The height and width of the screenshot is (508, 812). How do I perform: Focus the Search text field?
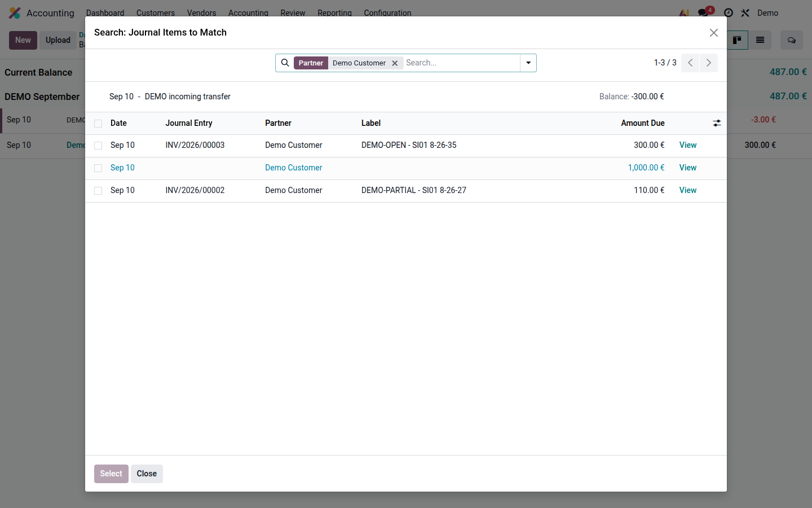[x=461, y=63]
